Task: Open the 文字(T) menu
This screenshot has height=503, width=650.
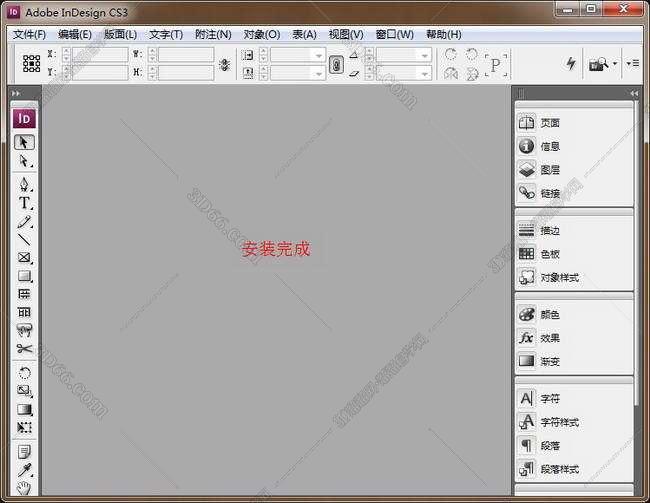Action: point(166,34)
